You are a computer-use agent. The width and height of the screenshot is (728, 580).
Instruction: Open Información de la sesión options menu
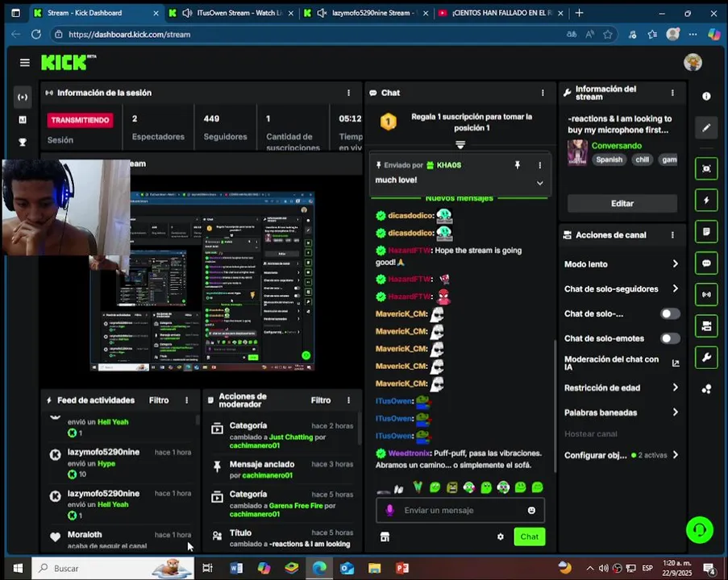coord(348,93)
